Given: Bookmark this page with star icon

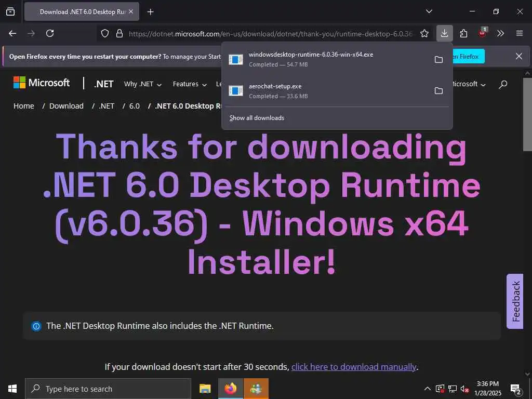Looking at the screenshot, I should [424, 33].
